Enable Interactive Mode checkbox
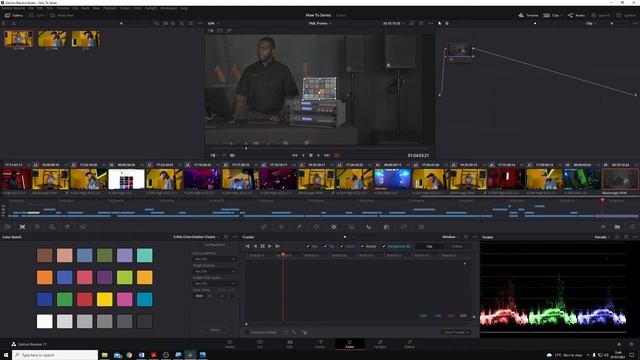 click(x=247, y=332)
